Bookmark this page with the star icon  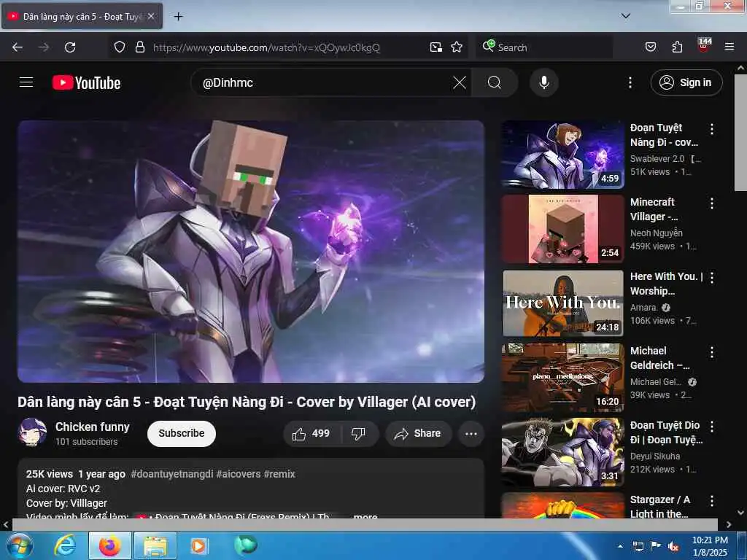[x=457, y=47]
